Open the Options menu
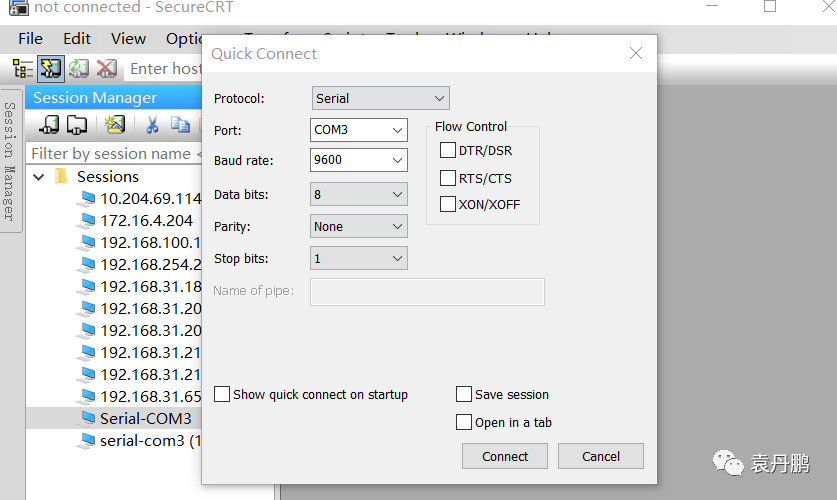The width and height of the screenshot is (837, 500). [x=184, y=38]
